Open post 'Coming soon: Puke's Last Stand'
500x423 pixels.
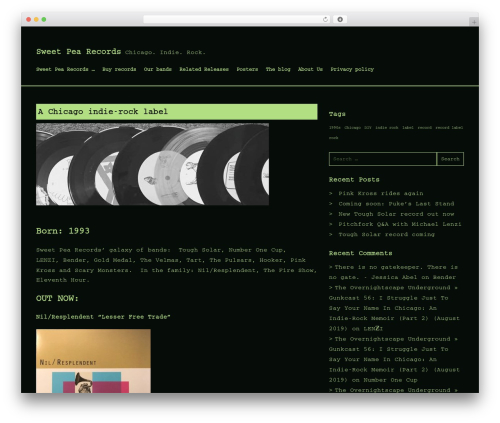point(396,204)
